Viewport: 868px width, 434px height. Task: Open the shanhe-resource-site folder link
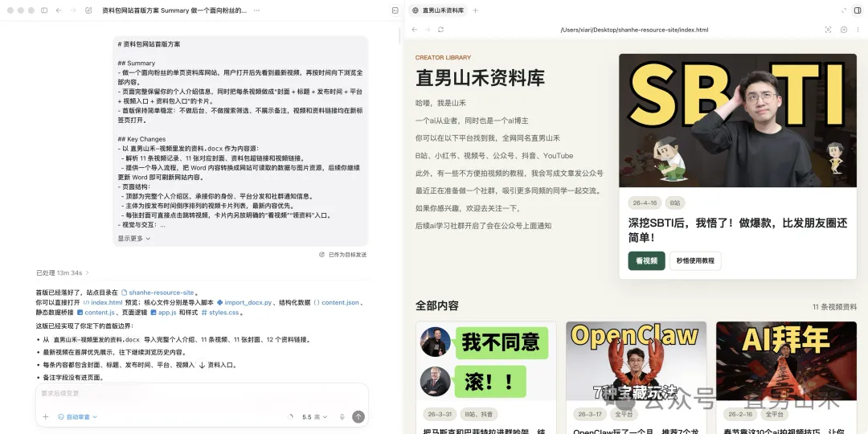pyautogui.click(x=159, y=293)
